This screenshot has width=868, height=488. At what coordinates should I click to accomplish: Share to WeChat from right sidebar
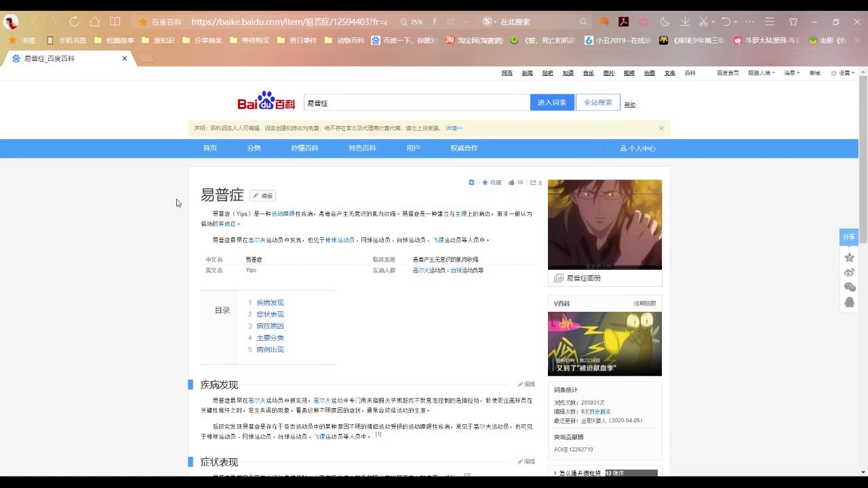tap(849, 287)
